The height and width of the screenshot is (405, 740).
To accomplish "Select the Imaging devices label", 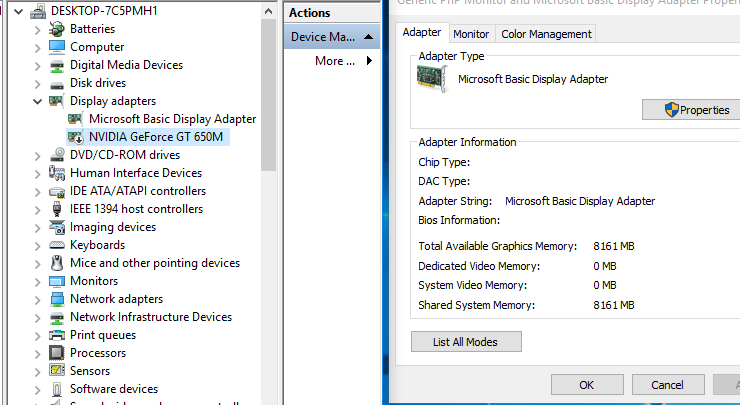I will tap(113, 227).
